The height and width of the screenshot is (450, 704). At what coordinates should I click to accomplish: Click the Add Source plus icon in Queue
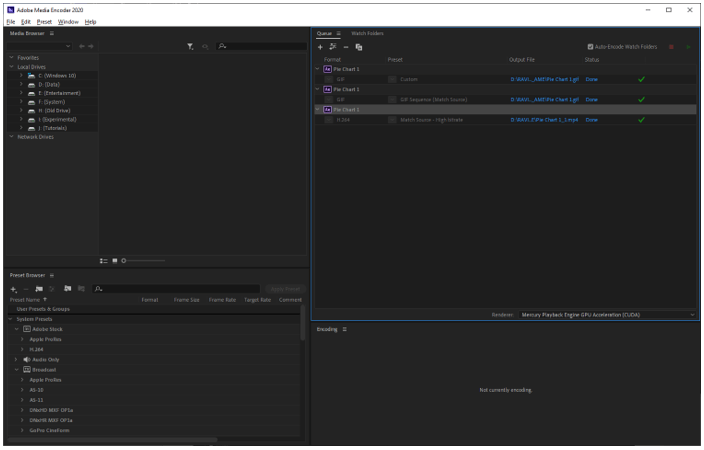coord(320,47)
